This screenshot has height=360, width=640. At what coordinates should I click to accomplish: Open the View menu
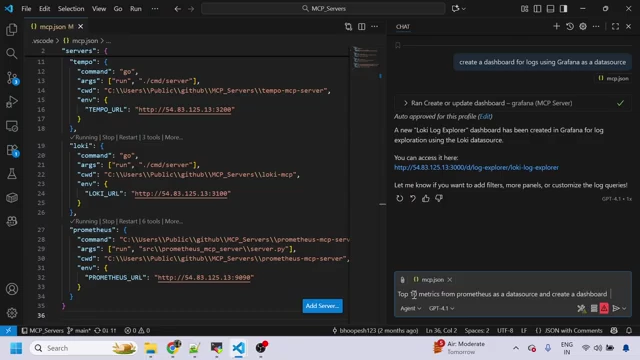pyautogui.click(x=99, y=9)
